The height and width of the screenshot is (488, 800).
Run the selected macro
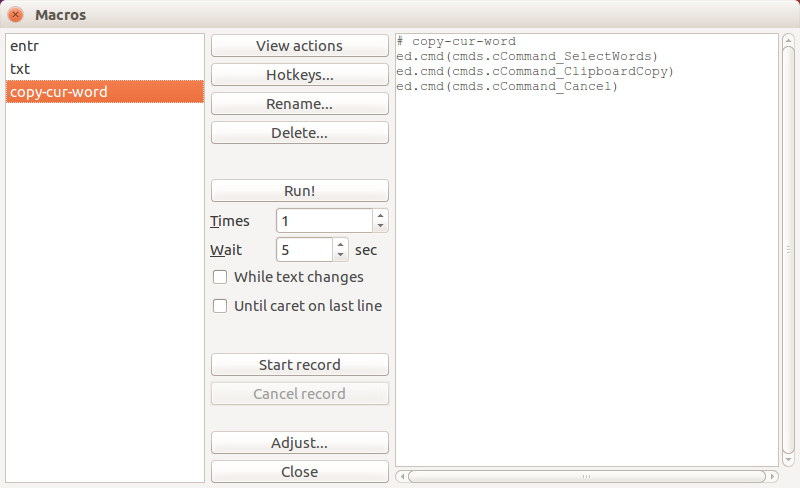299,191
